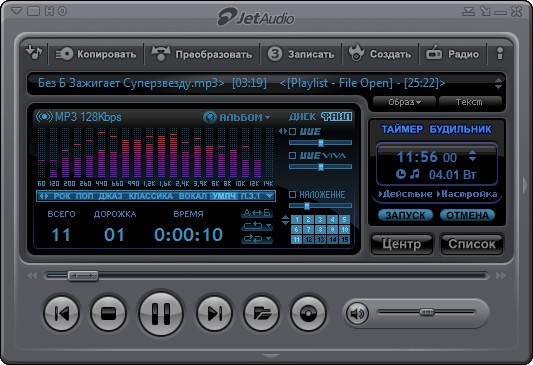
Task: Open the Образ dropdown menu
Action: [404, 102]
